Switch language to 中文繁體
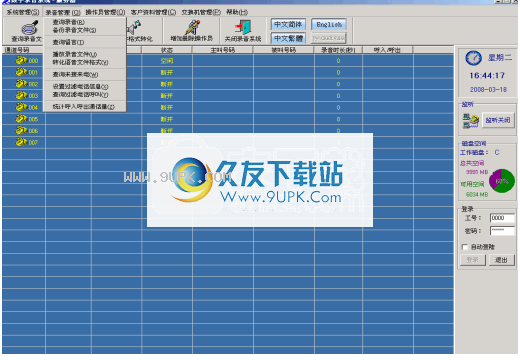This screenshot has width=520, height=360. [288, 38]
